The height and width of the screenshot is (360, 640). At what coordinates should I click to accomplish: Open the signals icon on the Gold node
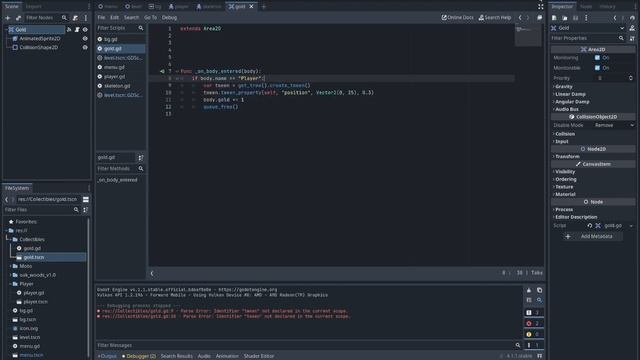(x=69, y=29)
